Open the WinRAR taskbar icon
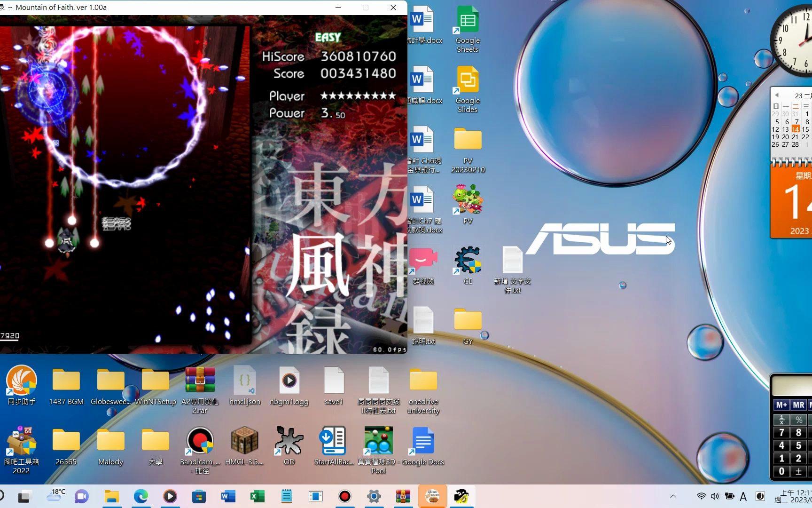 click(403, 496)
